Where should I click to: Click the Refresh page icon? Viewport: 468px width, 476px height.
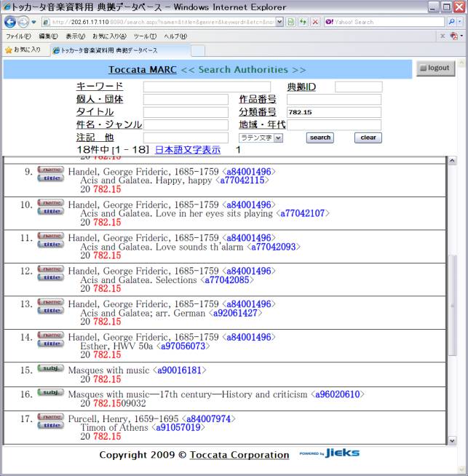[x=303, y=22]
